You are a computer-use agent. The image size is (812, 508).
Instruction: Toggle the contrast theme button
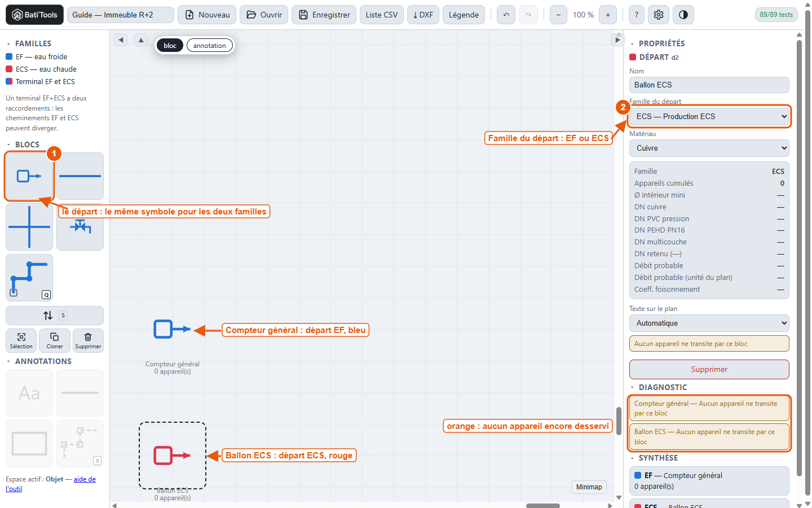[x=683, y=15]
